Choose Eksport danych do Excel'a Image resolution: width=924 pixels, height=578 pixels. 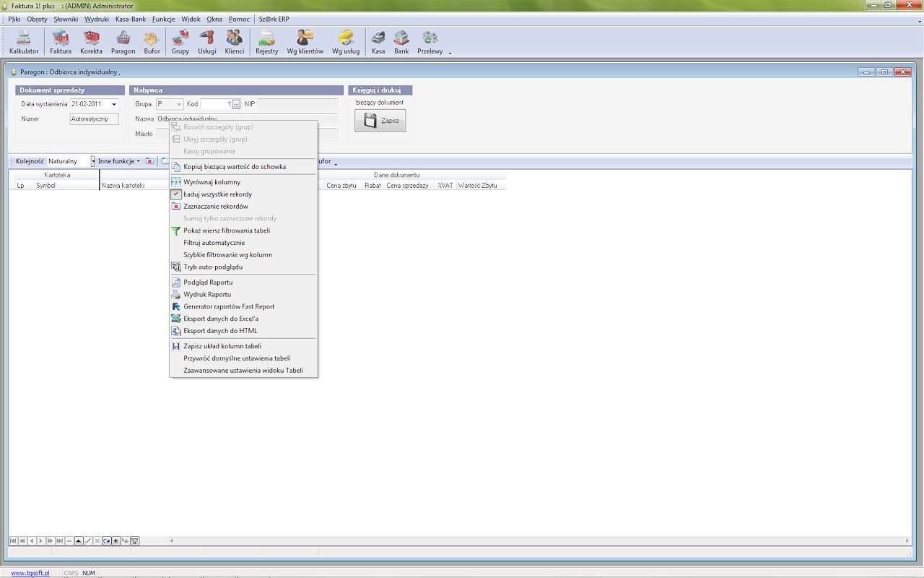[243, 319]
